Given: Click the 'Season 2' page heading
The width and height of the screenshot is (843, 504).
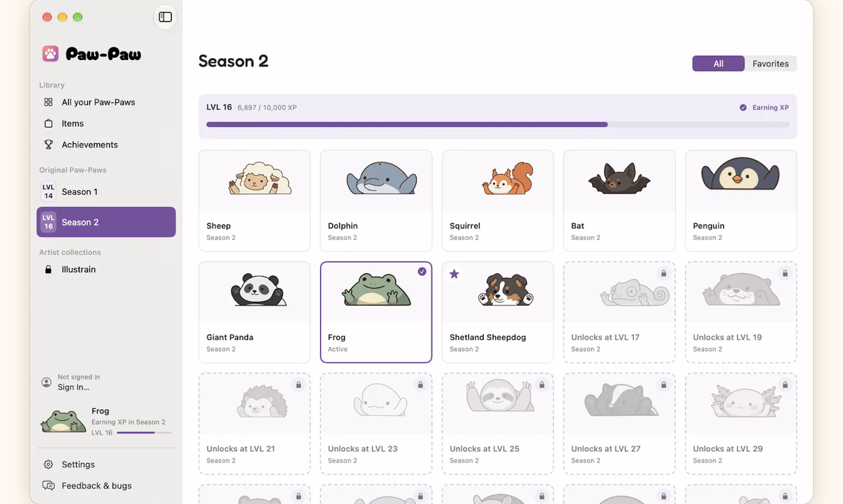Looking at the screenshot, I should tap(233, 61).
